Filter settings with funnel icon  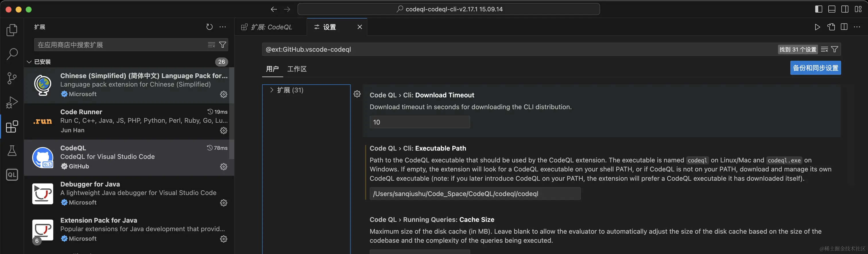835,50
